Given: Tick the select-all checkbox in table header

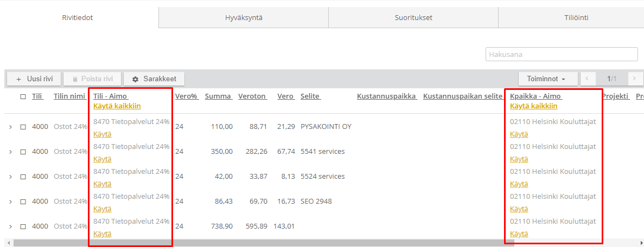Looking at the screenshot, I should coord(23,97).
